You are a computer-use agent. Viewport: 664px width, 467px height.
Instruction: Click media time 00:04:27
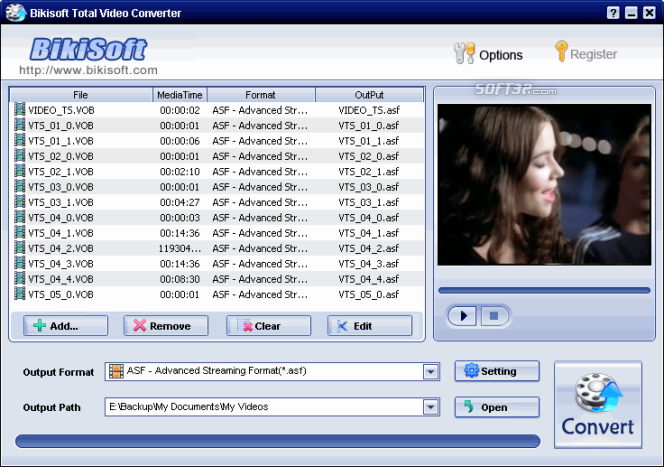click(x=180, y=202)
